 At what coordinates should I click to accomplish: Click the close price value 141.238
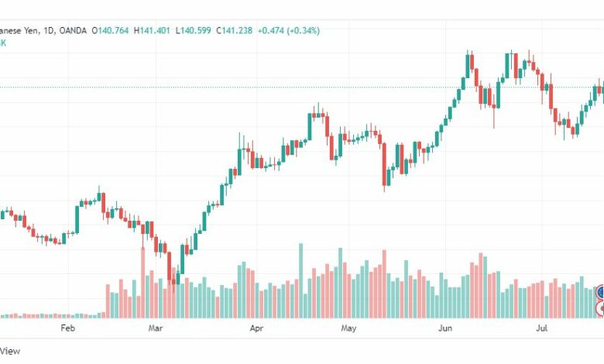(x=237, y=30)
